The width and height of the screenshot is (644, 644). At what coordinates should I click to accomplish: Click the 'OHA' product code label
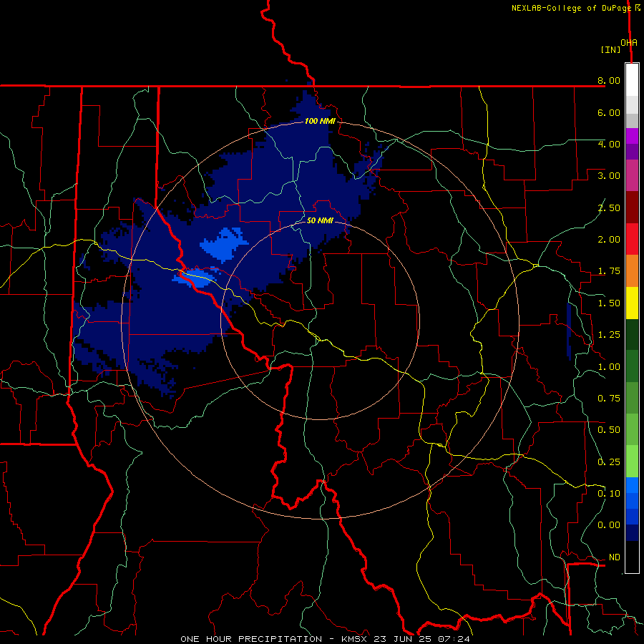(629, 43)
